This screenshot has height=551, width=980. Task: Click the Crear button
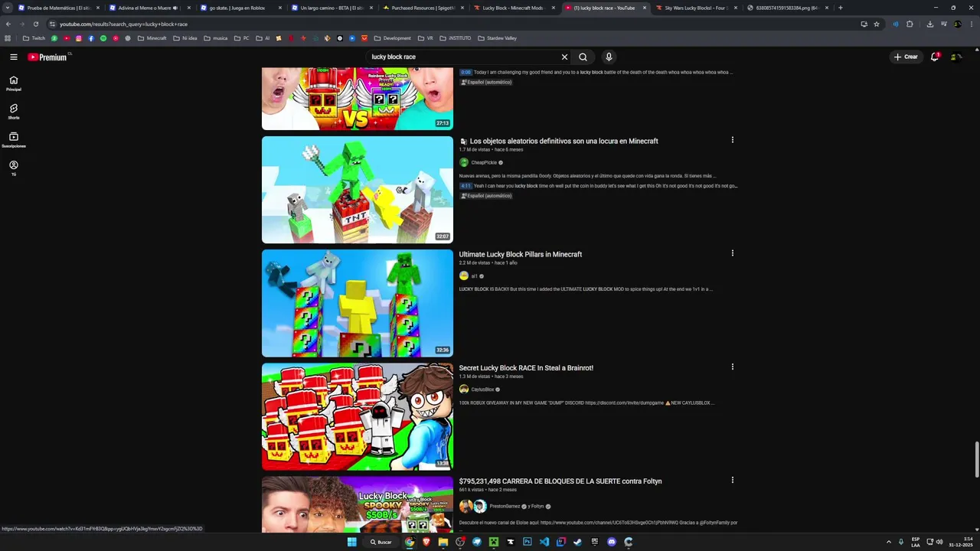point(906,57)
